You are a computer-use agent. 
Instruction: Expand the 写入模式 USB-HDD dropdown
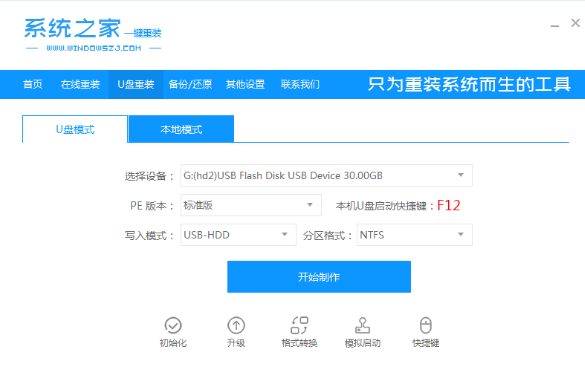point(238,235)
